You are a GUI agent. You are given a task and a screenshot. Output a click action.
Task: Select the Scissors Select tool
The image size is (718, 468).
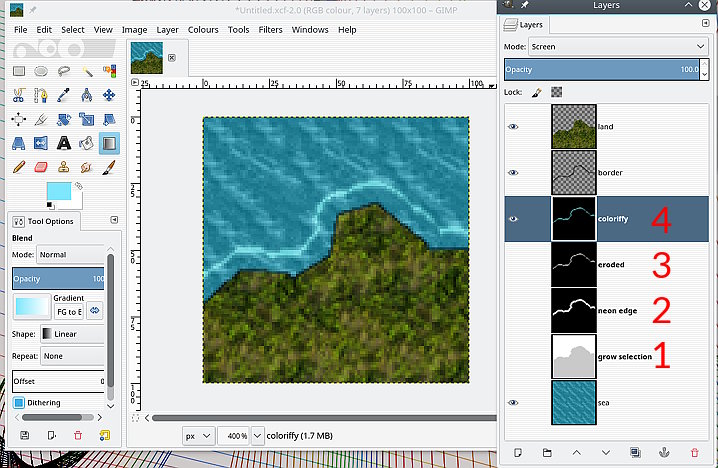tap(19, 95)
